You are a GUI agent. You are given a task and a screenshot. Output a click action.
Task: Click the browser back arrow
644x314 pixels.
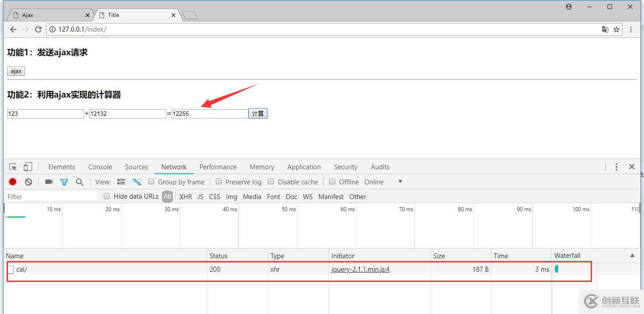(13, 29)
